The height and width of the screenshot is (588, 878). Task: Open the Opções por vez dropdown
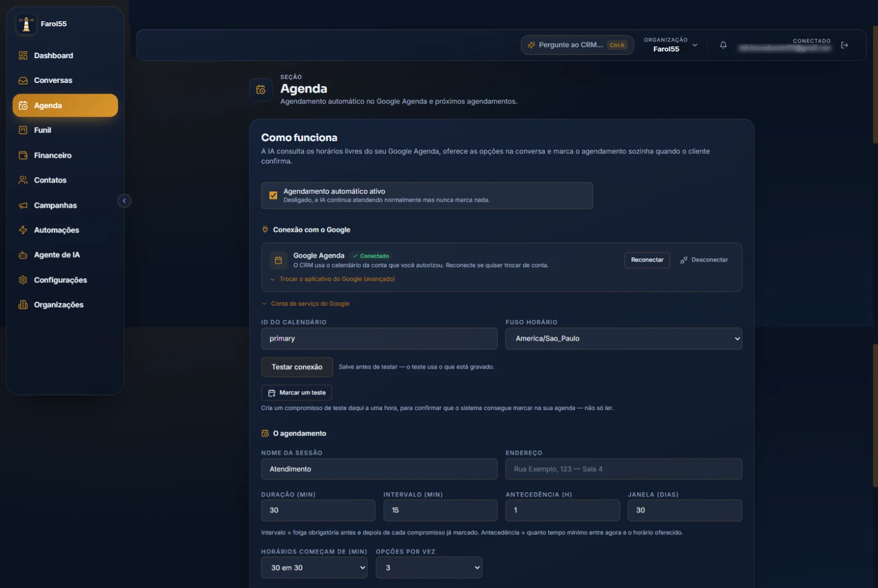(429, 568)
